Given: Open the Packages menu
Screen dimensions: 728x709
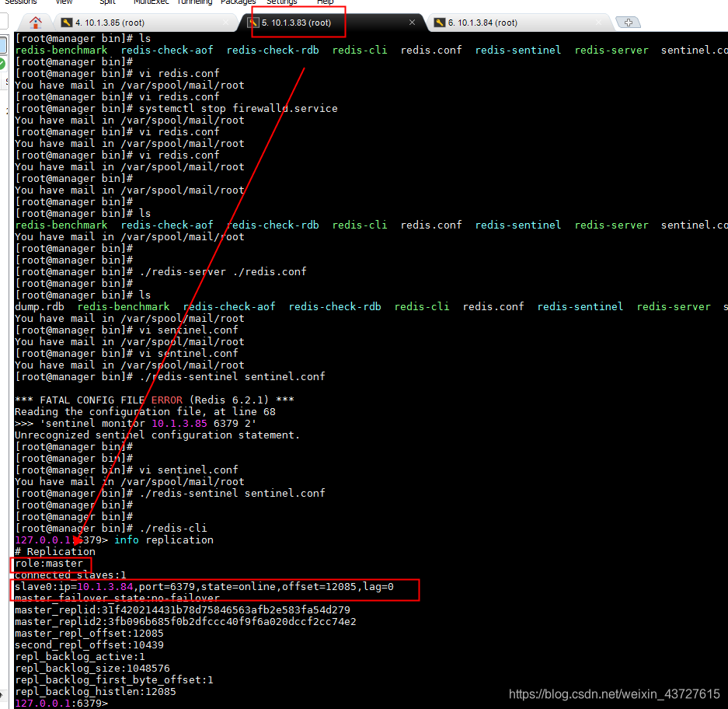Looking at the screenshot, I should coord(239,2).
